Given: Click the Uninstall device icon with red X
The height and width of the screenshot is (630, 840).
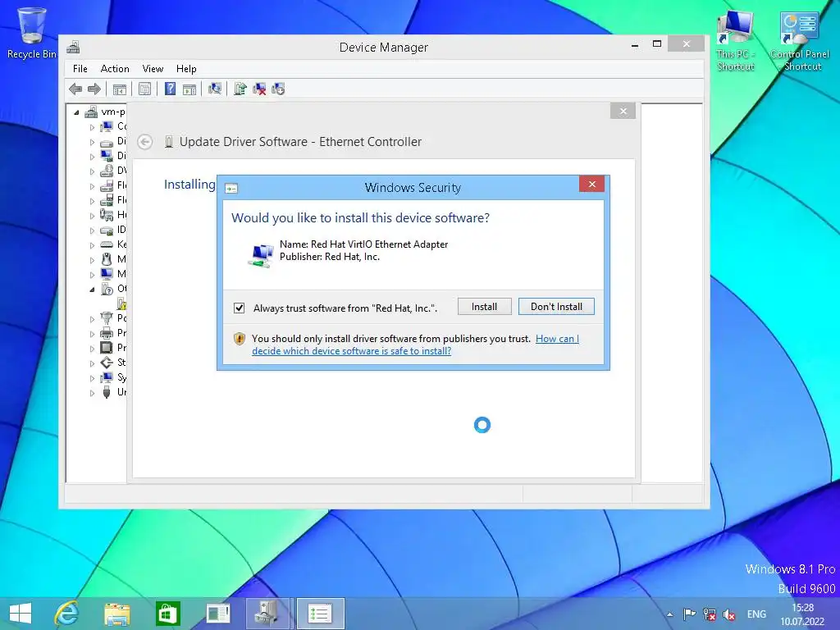Looking at the screenshot, I should (259, 89).
